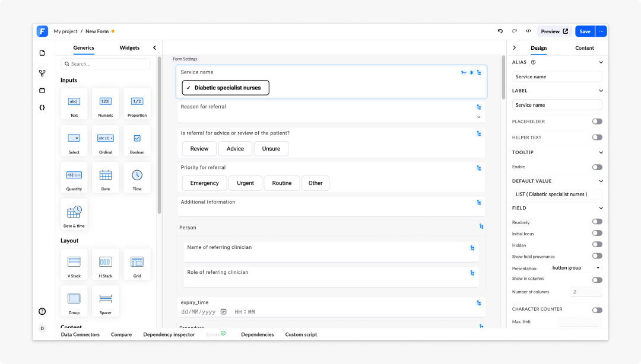Image resolution: width=641 pixels, height=364 pixels.
Task: Click the tree icon on expiry_time field
Action: 479,303
